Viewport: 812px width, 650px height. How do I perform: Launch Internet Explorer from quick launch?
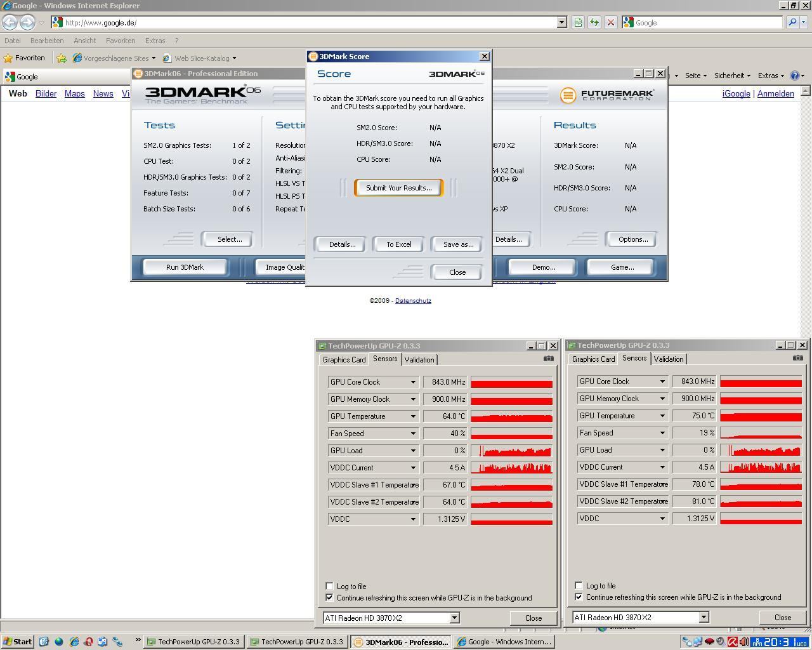coord(74,642)
